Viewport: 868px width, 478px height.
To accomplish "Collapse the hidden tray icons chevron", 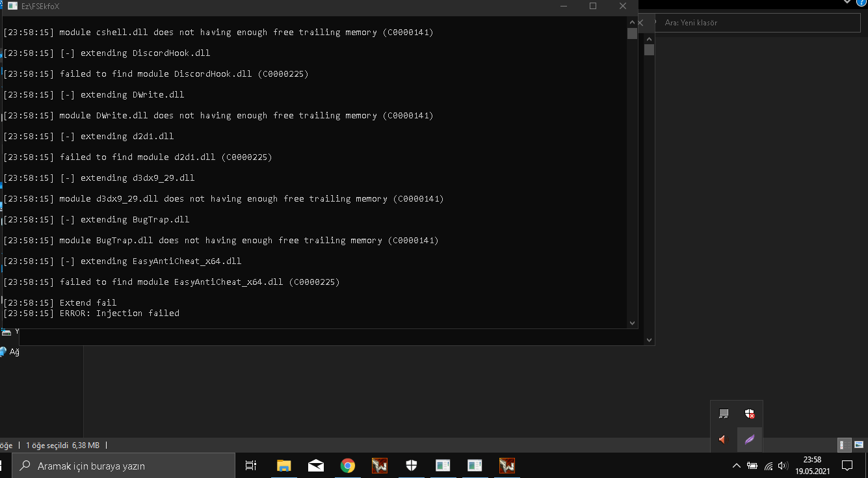I will [x=737, y=466].
